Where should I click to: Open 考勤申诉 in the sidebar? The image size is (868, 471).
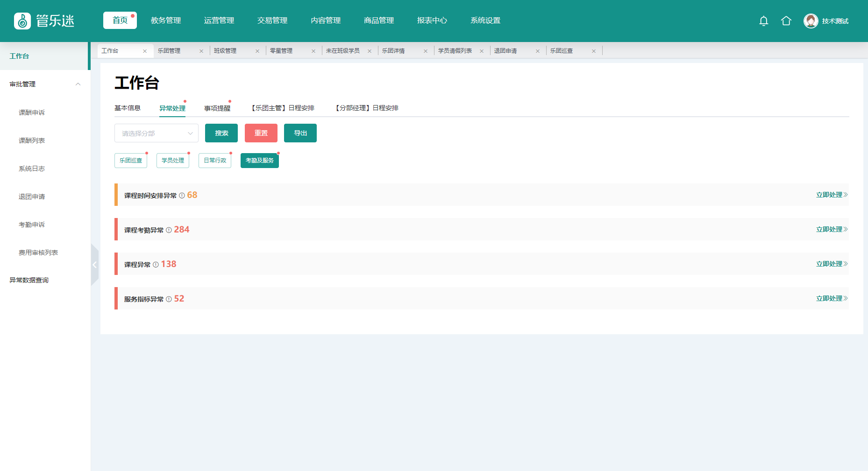point(32,225)
